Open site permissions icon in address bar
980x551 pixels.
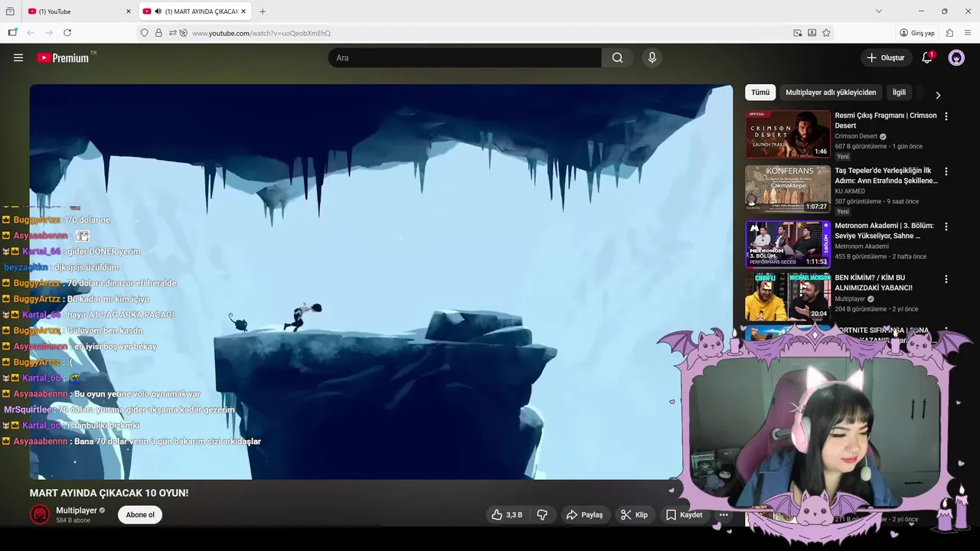pyautogui.click(x=173, y=33)
